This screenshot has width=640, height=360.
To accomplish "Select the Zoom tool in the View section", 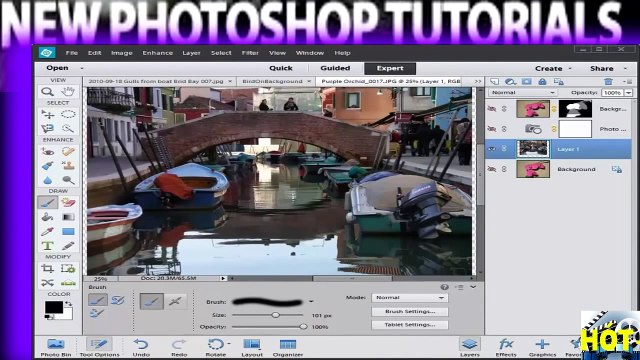I will [47, 91].
